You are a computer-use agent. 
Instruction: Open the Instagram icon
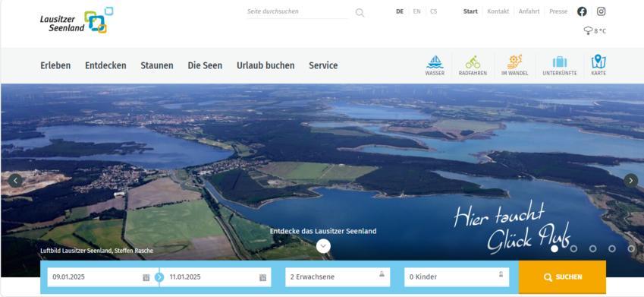(601, 11)
